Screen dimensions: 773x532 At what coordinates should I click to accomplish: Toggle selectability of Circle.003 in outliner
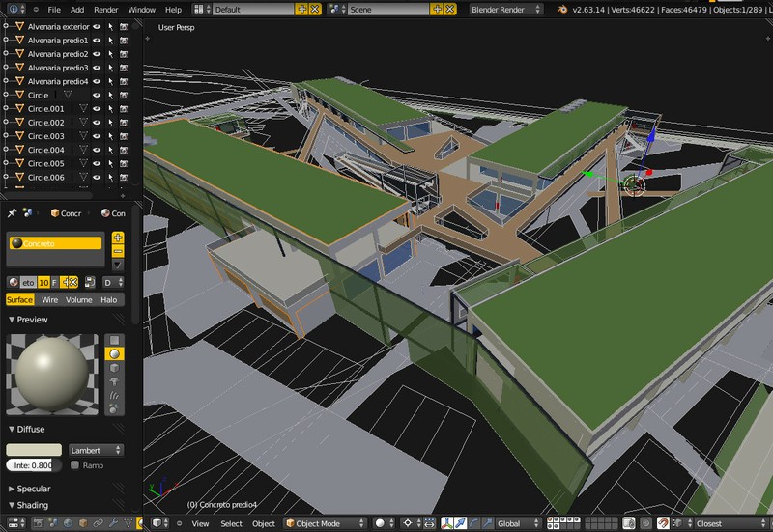coord(110,136)
